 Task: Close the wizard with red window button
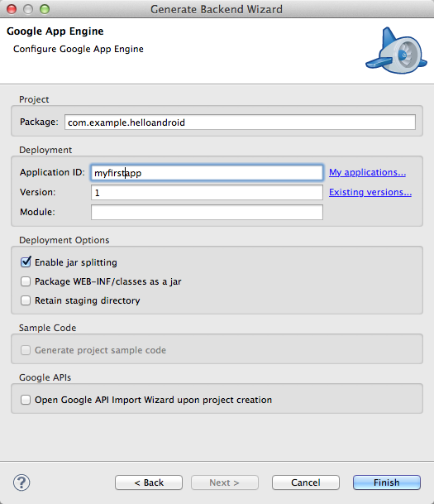click(x=12, y=9)
